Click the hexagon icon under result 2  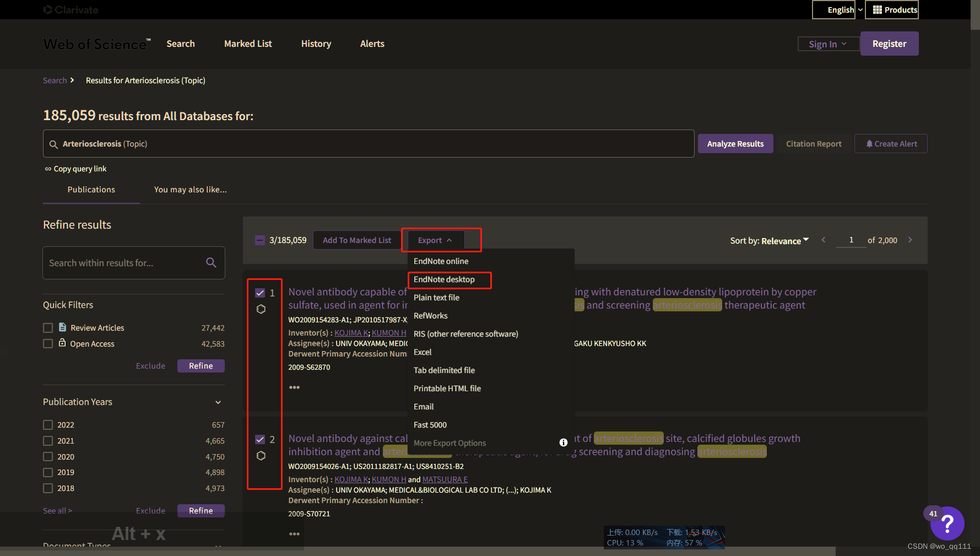261,456
